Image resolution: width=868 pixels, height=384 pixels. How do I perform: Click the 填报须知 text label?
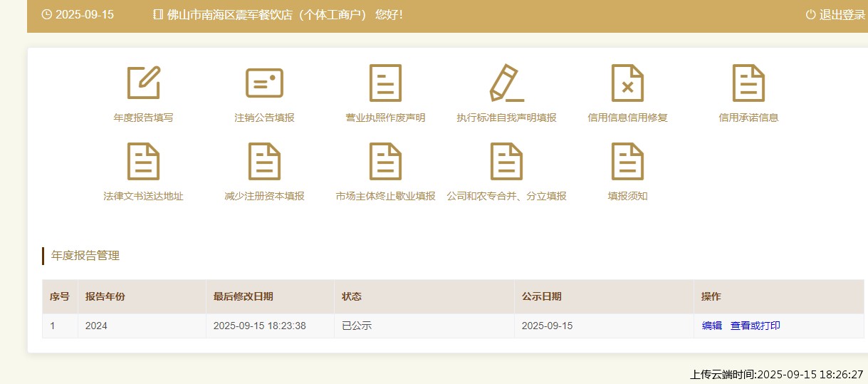pyautogui.click(x=627, y=196)
